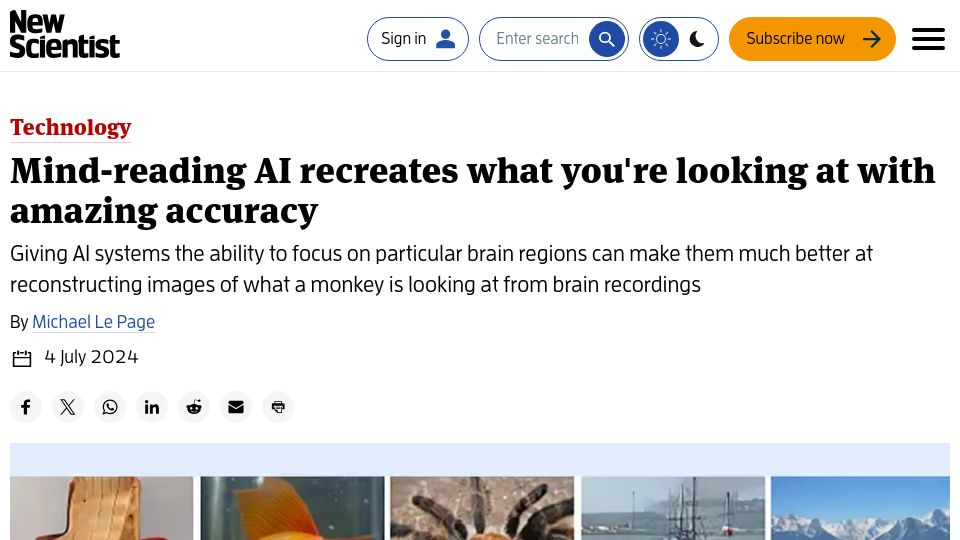Viewport: 960px width, 540px height.
Task: Click the Sign in button
Action: 418,39
